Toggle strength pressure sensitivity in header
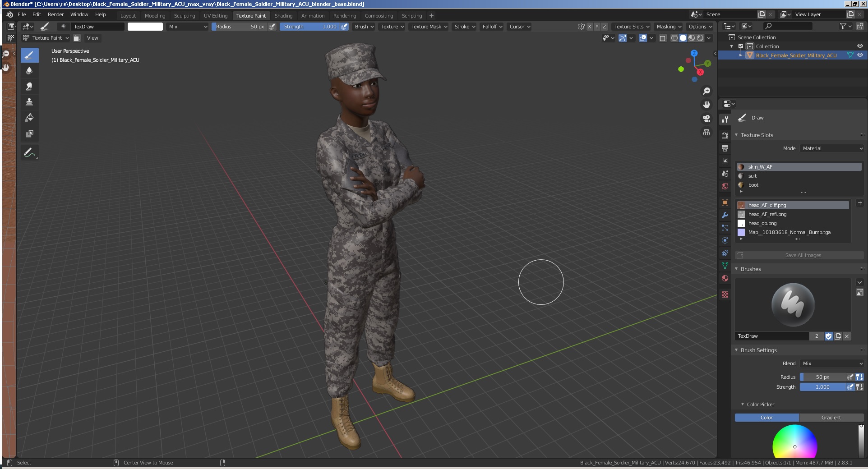This screenshot has width=868, height=469. tap(344, 27)
